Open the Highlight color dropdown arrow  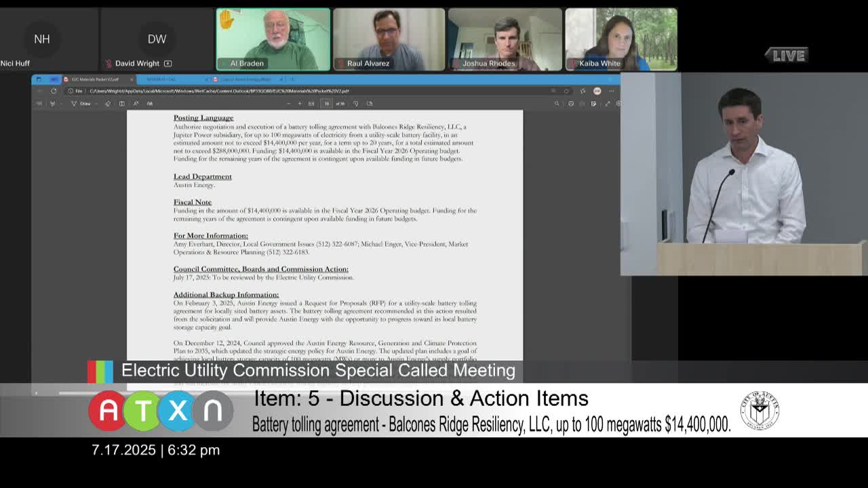click(x=61, y=104)
